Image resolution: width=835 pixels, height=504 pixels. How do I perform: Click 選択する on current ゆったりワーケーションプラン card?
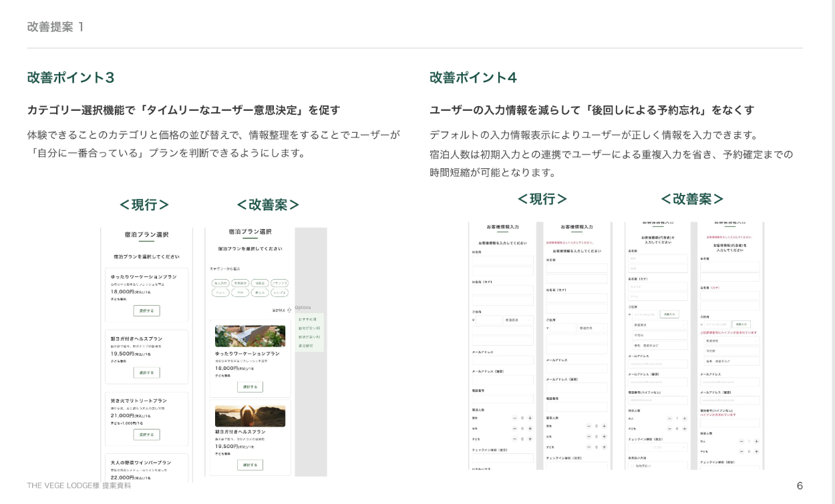[x=146, y=310]
